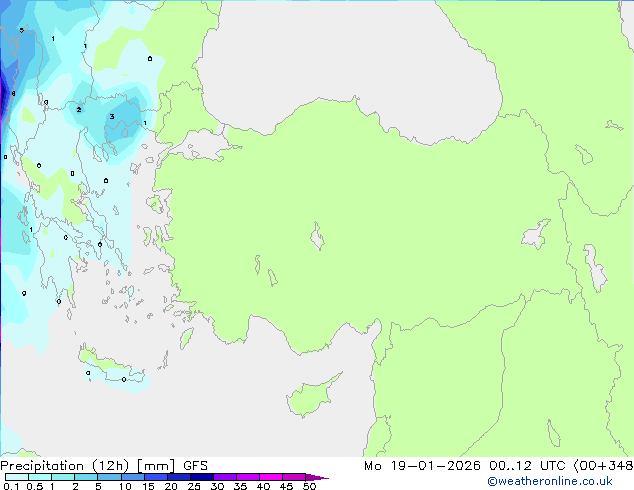Screen dimensions: 634x490
Task: Click the legend scale label '15'
Action: point(148,486)
